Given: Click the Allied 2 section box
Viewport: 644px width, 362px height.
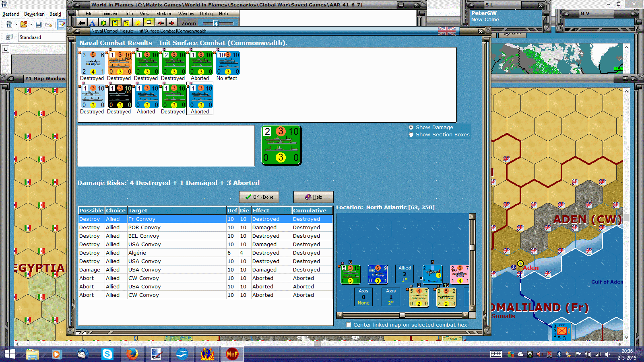Looking at the screenshot, I should point(405,274).
